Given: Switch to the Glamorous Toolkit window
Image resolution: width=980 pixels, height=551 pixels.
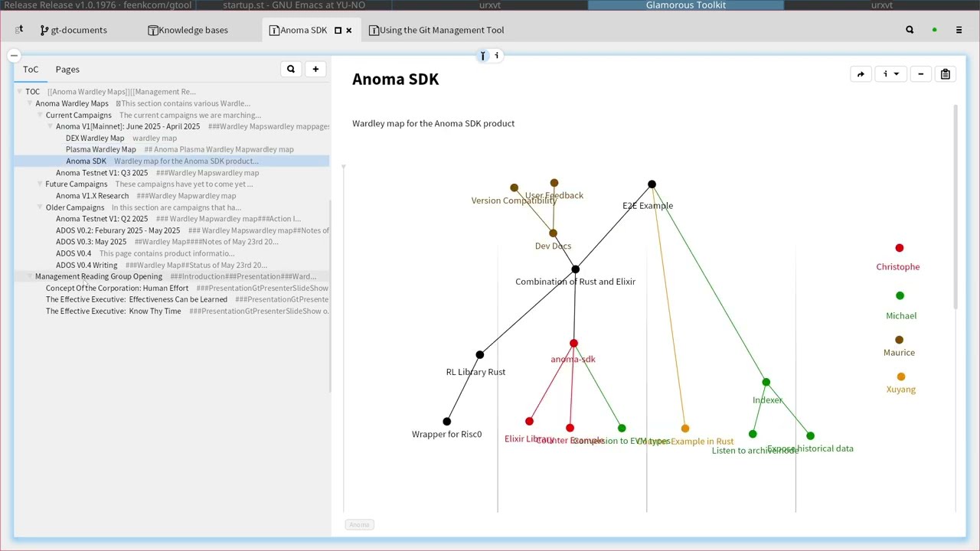Looking at the screenshot, I should 686,5.
